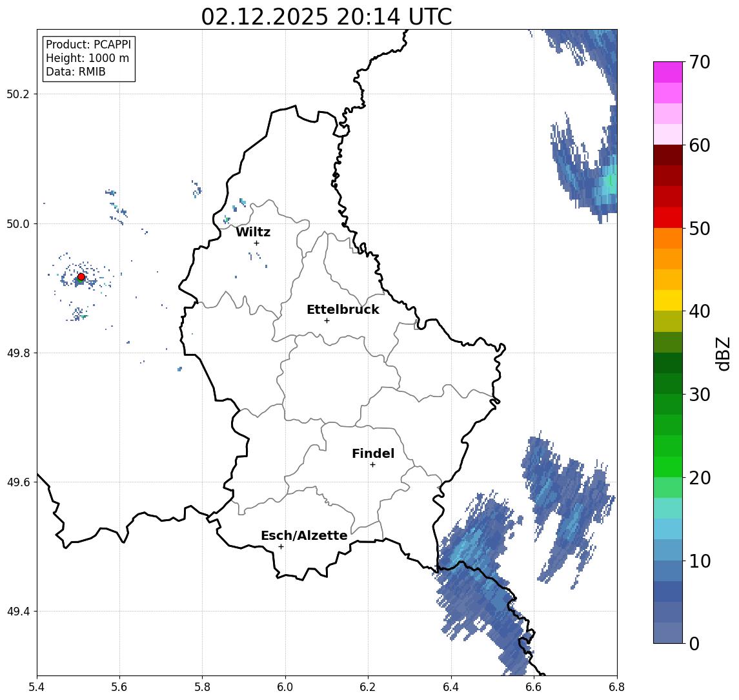Click the 40 tick on the colorbar
This screenshot has height=700, width=739.
tap(700, 311)
